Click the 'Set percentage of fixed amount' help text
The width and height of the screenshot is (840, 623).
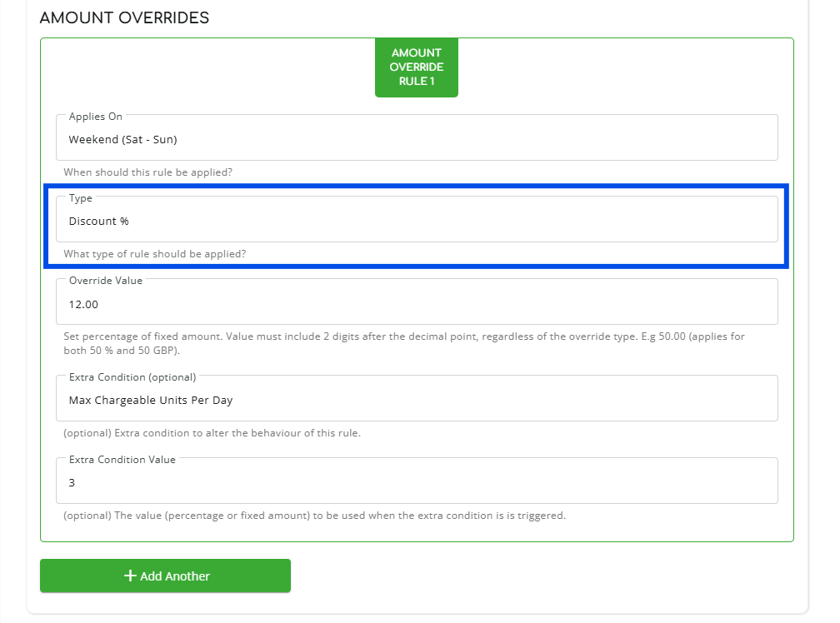coord(404,344)
